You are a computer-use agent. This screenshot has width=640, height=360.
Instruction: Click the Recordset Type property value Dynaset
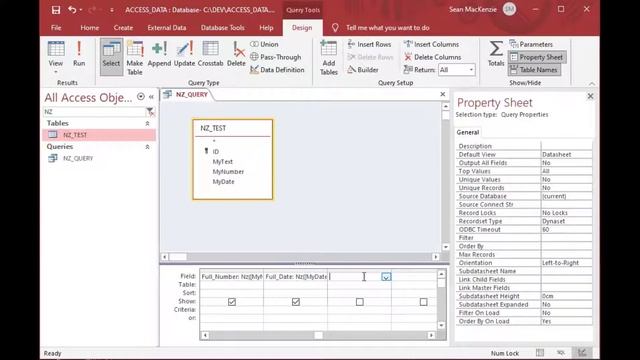[566, 221]
